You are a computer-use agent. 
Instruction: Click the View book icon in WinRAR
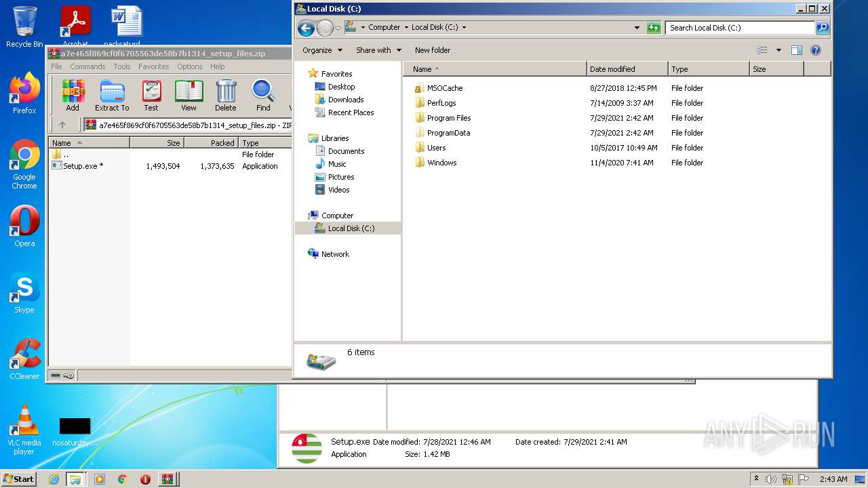click(189, 96)
